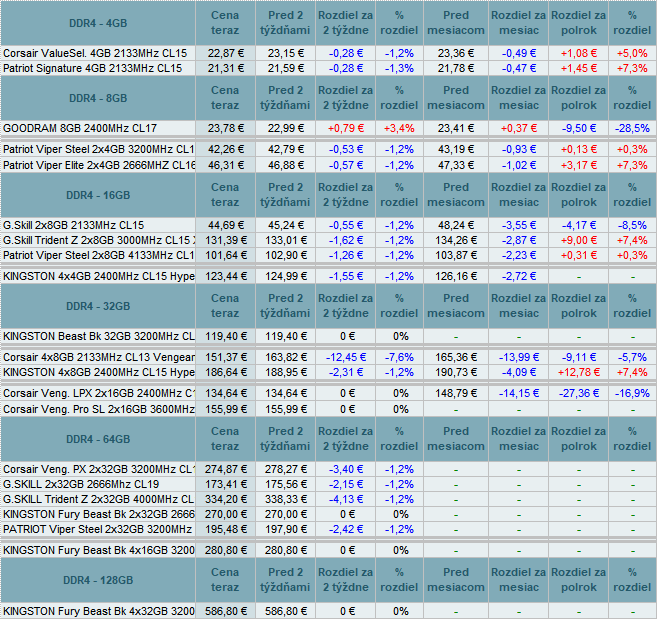Screen dimensions: 657x619
Task: Select the +0,79 € two-week difference
Action: tap(346, 128)
